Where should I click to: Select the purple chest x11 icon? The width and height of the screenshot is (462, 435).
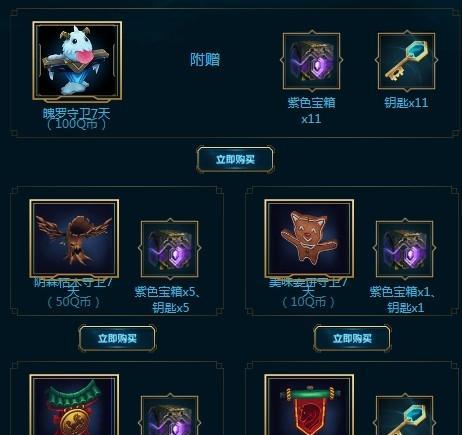311,61
